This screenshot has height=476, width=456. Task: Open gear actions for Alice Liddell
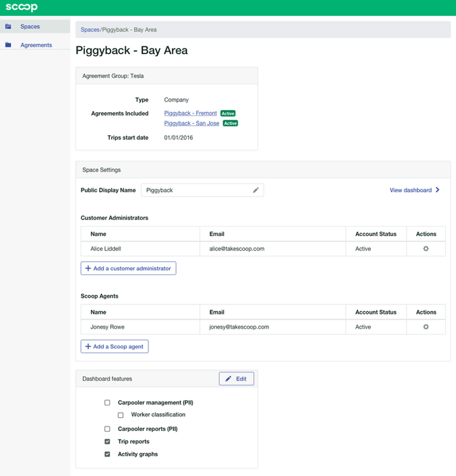[x=426, y=249]
